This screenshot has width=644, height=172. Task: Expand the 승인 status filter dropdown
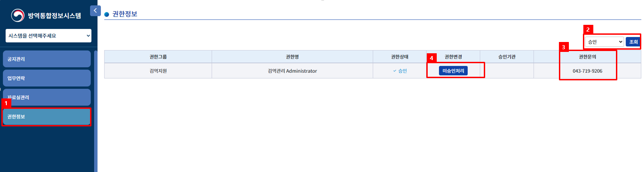coord(604,42)
